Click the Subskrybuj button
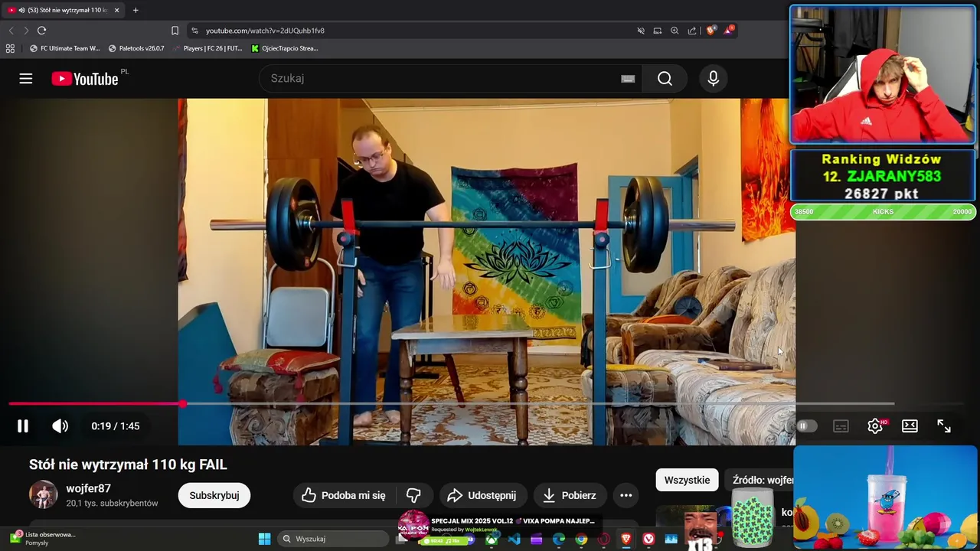The image size is (980, 551). coord(214,495)
